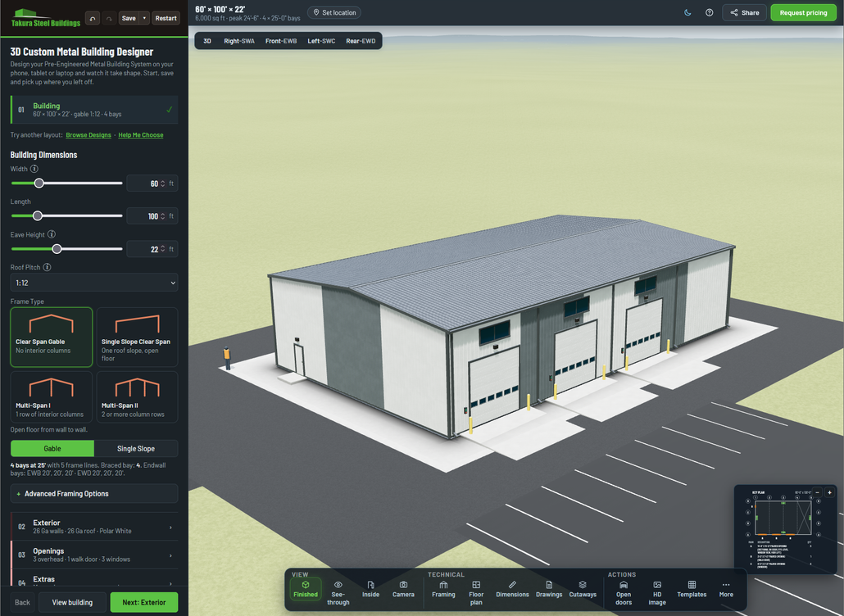Expand Advanced Framing Options

coord(94,493)
